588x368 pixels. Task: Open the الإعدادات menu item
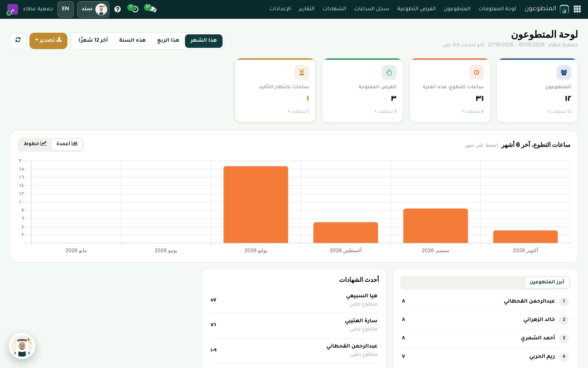pos(280,9)
